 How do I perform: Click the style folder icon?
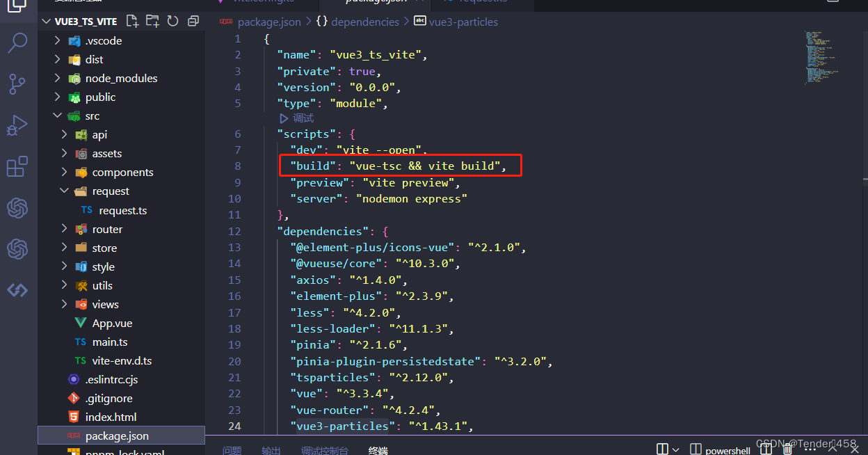click(x=81, y=266)
